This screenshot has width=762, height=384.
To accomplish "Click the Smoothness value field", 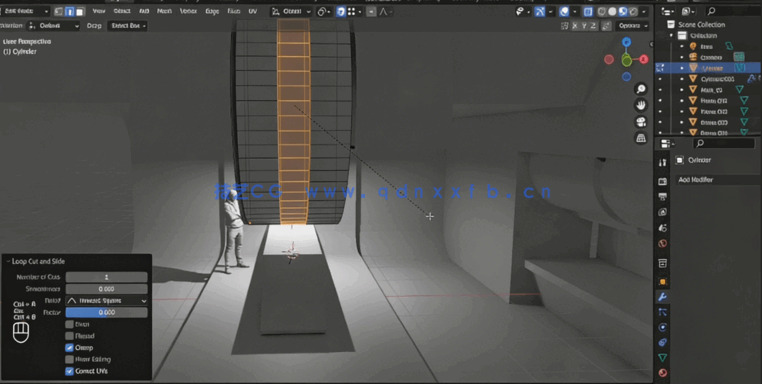I will point(106,289).
